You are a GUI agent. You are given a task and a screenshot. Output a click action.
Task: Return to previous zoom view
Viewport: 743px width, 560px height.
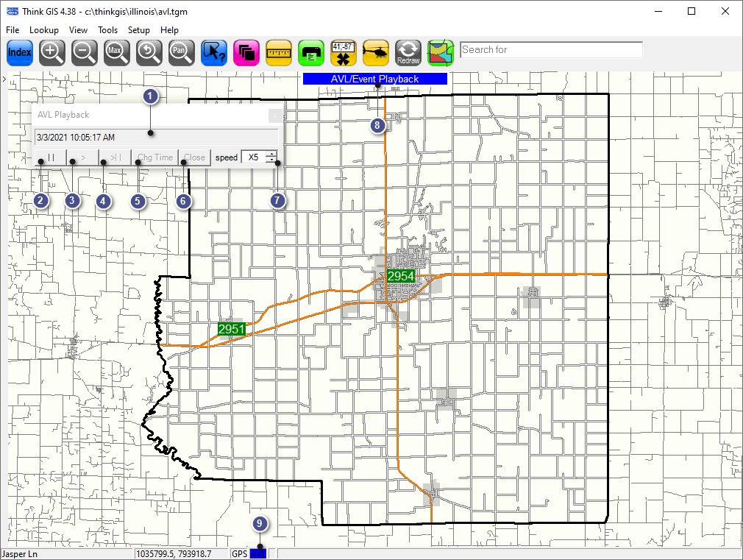click(149, 53)
